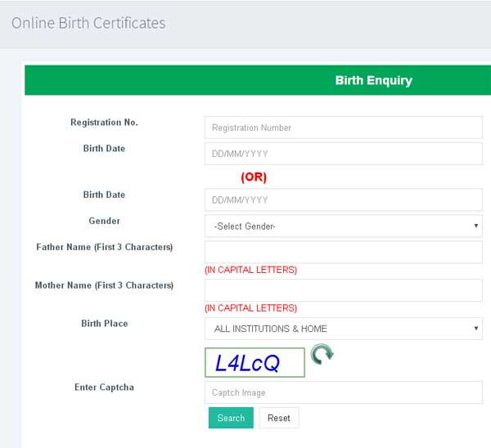Click IN CAPITAL LETTERS note under Father Name
Image resolution: width=491 pixels, height=448 pixels.
click(x=251, y=270)
